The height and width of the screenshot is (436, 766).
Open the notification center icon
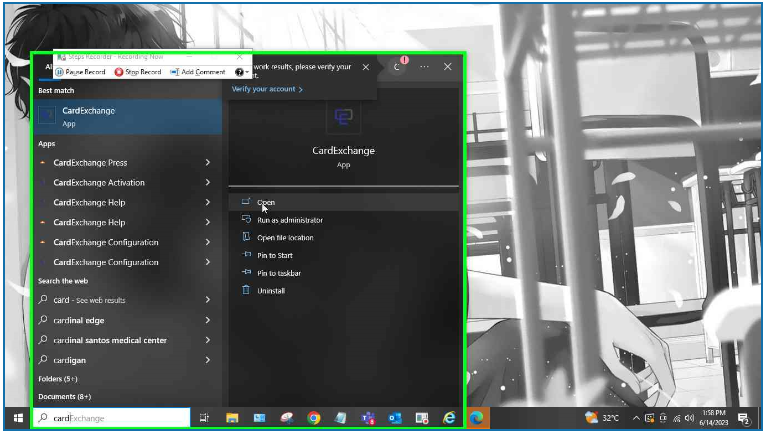744,418
